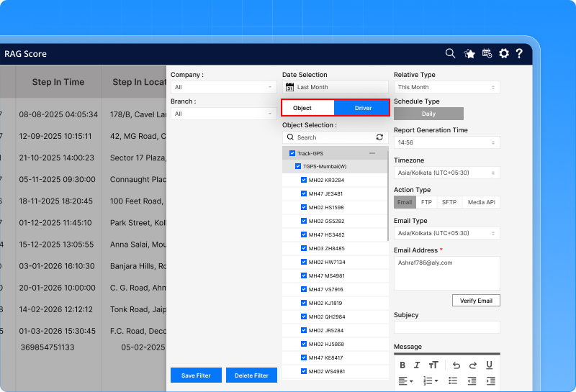Viewport: 576px width, 392px height.
Task: Click the Save Filter button
Action: [x=196, y=375]
